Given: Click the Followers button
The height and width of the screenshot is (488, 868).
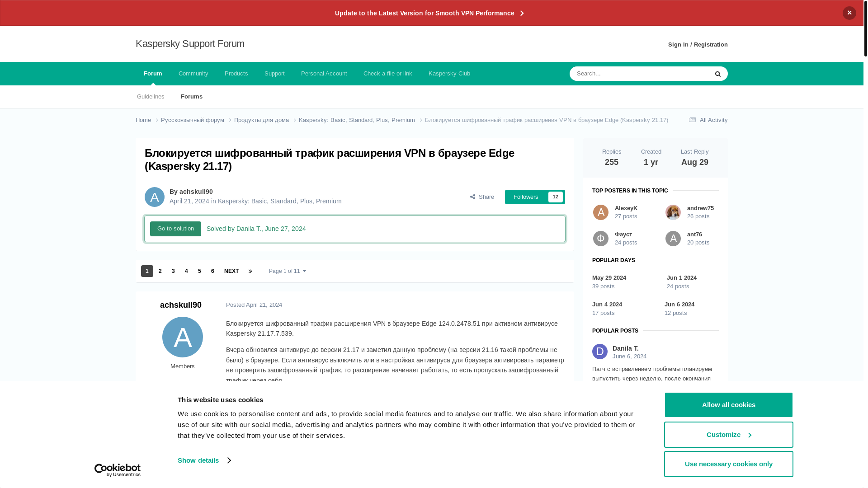Looking at the screenshot, I should tap(526, 197).
